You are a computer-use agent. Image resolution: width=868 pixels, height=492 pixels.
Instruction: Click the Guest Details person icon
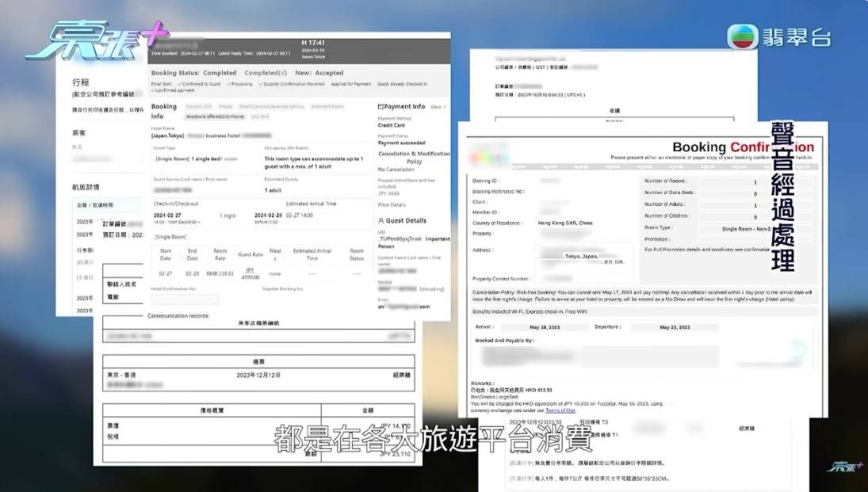click(x=381, y=220)
